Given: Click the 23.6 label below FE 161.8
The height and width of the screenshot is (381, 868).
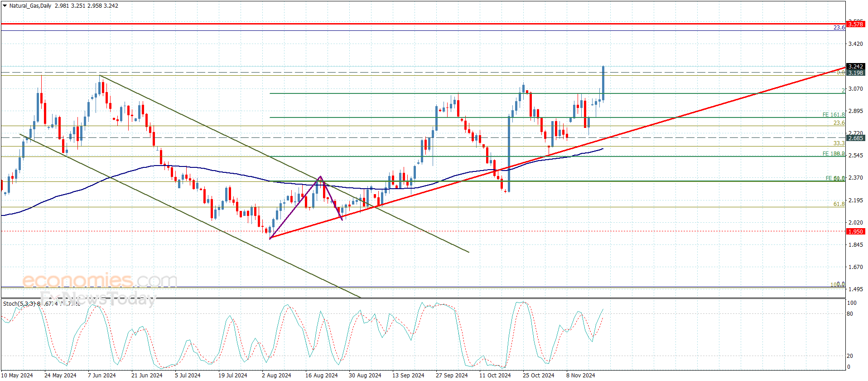Looking at the screenshot, I should click(839, 123).
